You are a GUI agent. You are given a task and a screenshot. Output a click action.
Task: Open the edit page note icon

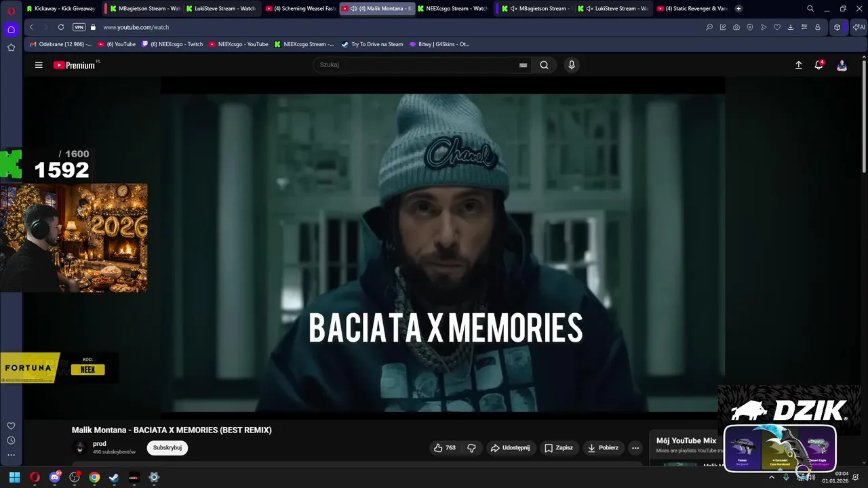click(723, 27)
